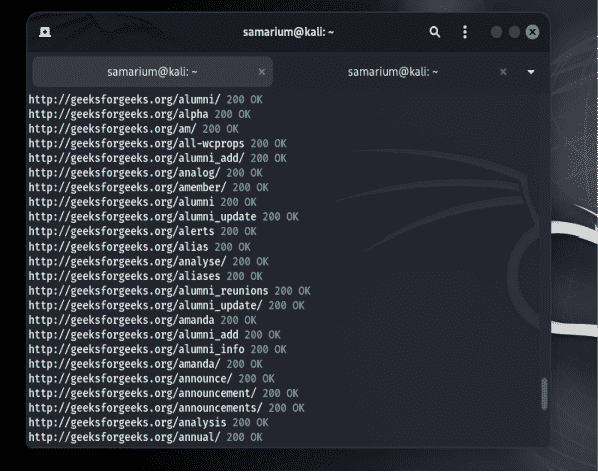
Task: Maximize the terminal window
Action: [x=514, y=32]
